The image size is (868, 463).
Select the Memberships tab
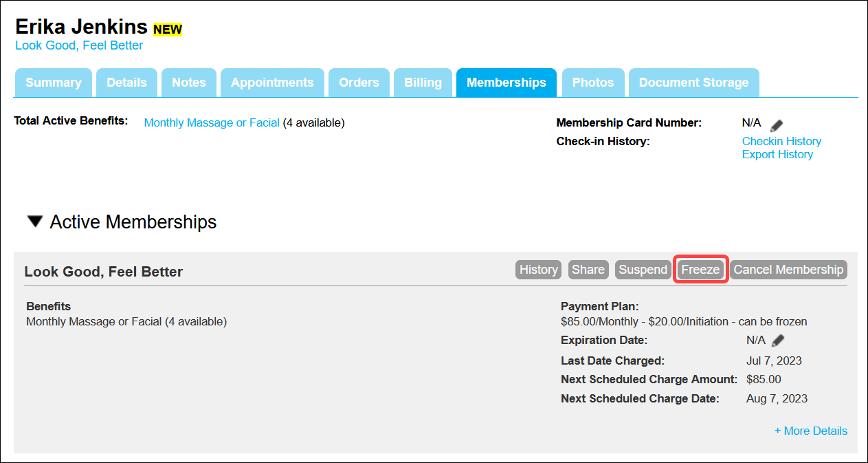point(506,83)
